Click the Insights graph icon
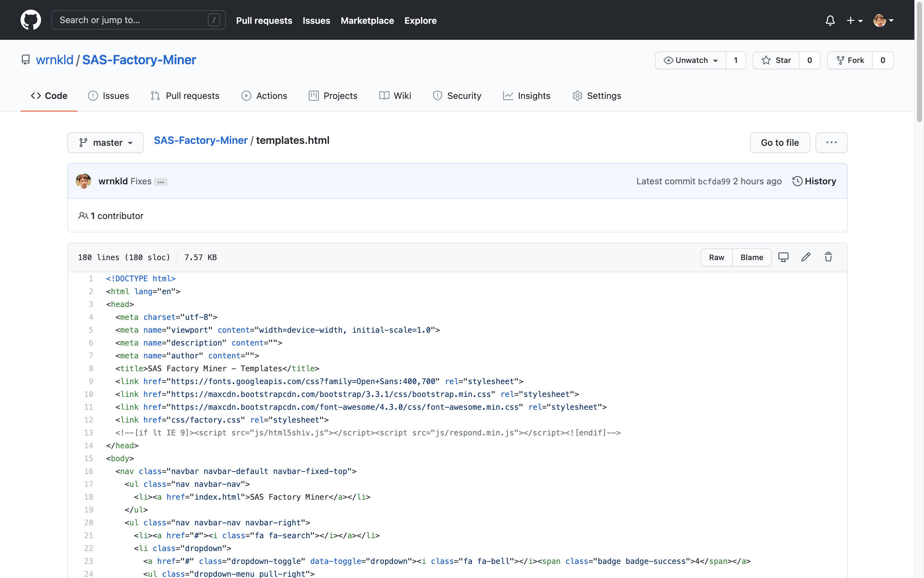 click(508, 96)
